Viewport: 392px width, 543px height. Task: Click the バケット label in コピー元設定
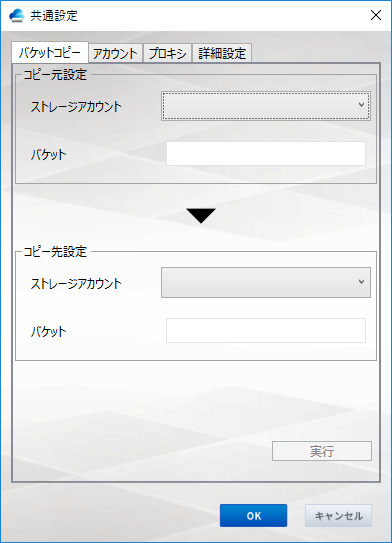(x=48, y=154)
